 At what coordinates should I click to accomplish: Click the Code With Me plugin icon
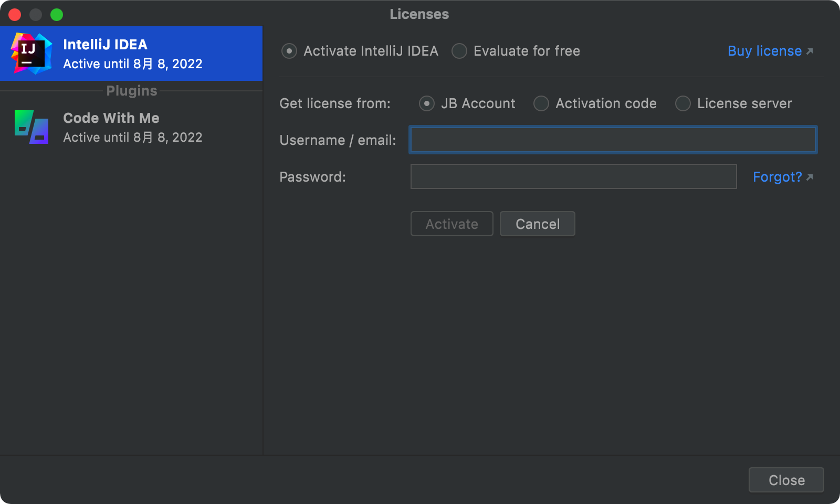(x=31, y=127)
